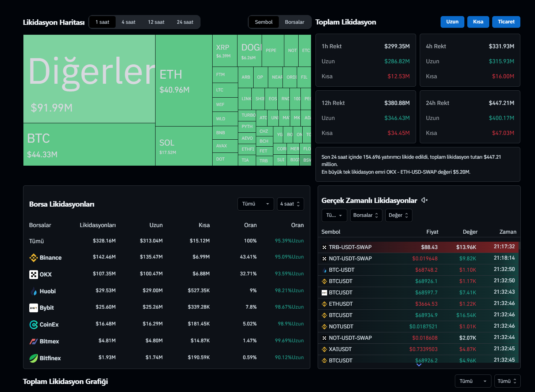Click the blue Kısa button
The width and height of the screenshot is (535, 392).
[x=478, y=22]
